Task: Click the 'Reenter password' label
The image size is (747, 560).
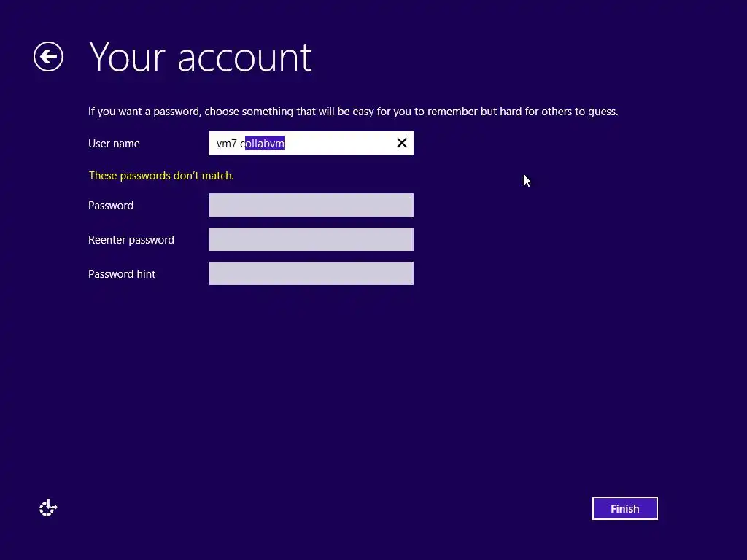Action: pyautogui.click(x=131, y=239)
